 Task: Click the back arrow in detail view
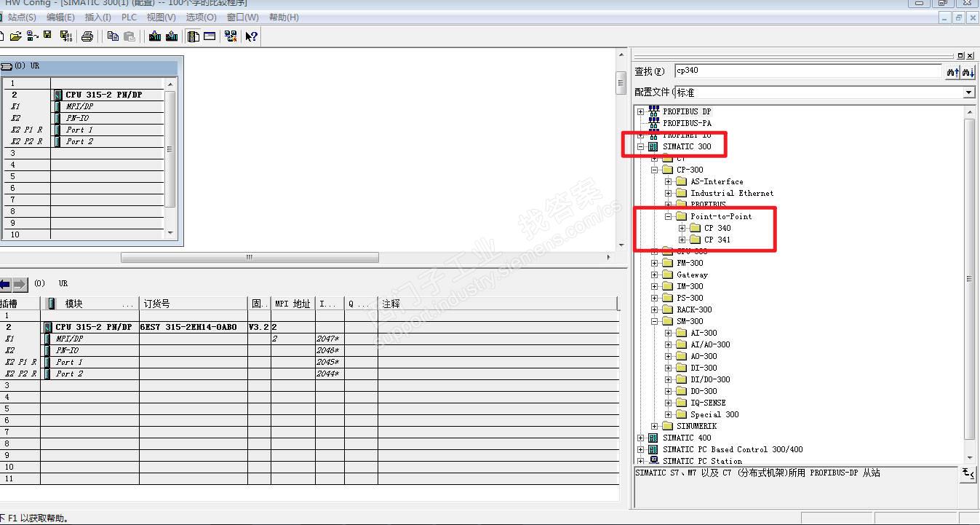(x=4, y=283)
